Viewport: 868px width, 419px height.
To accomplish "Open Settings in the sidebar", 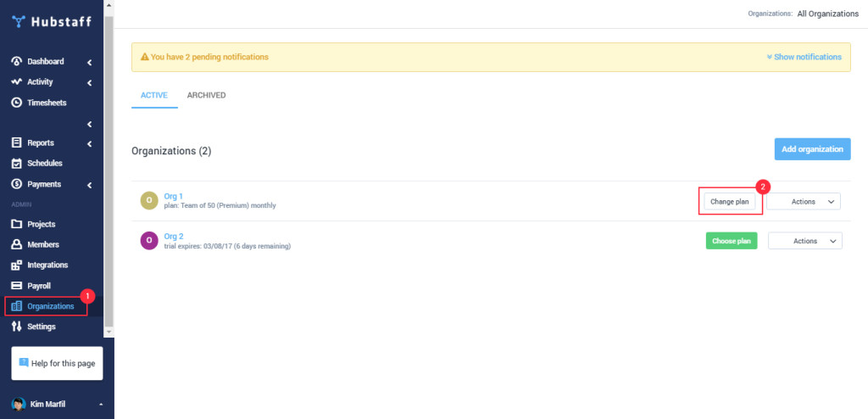I will (x=42, y=327).
